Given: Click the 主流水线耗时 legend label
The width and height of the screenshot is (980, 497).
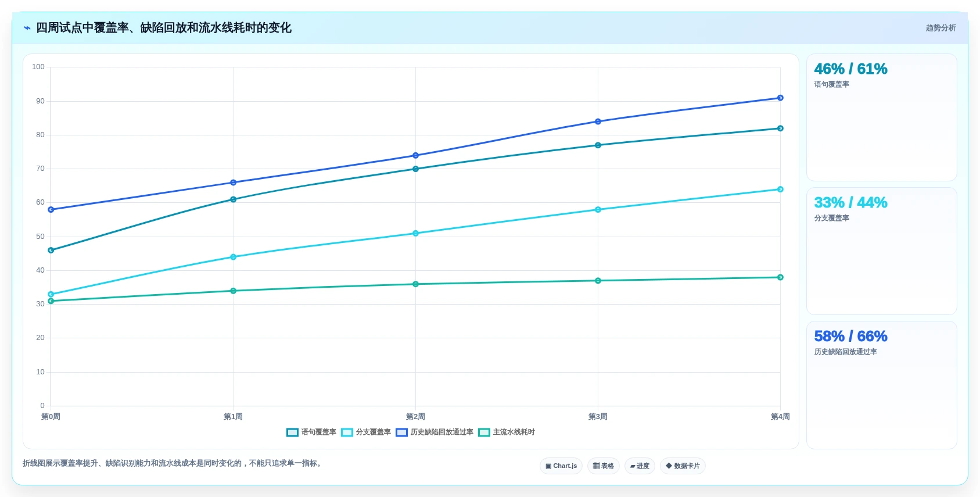Looking at the screenshot, I should click(514, 432).
